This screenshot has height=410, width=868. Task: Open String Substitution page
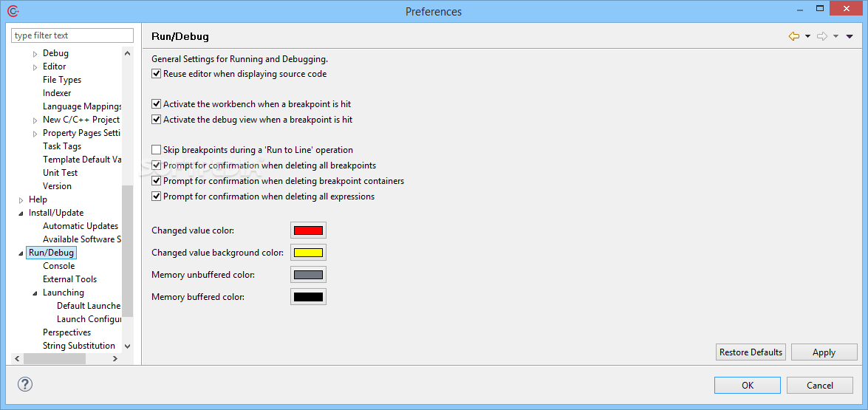click(79, 345)
